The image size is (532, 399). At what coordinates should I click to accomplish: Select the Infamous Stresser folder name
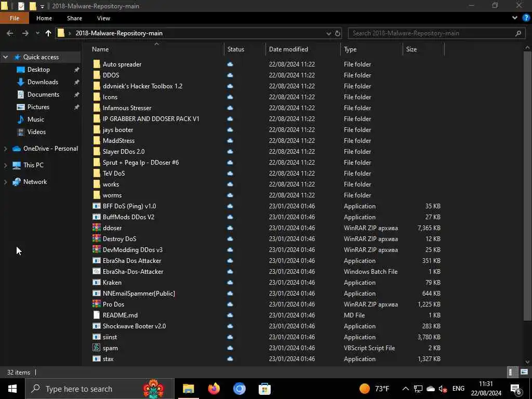tap(127, 108)
